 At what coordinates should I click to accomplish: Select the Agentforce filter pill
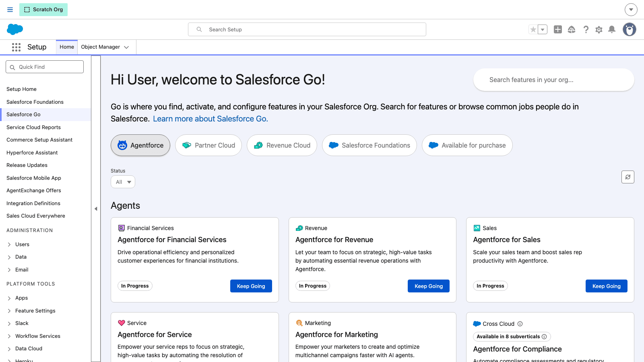pyautogui.click(x=140, y=145)
